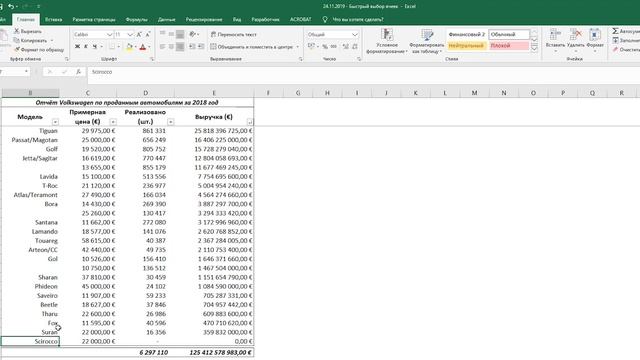Click Wrap Text (Переносить текст)
640x360 pixels.
pyautogui.click(x=233, y=35)
